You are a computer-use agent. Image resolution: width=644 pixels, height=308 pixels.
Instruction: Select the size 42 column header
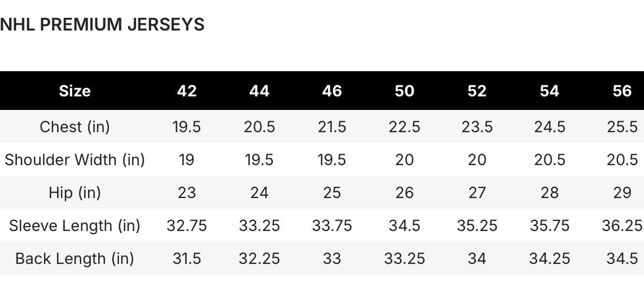187,91
